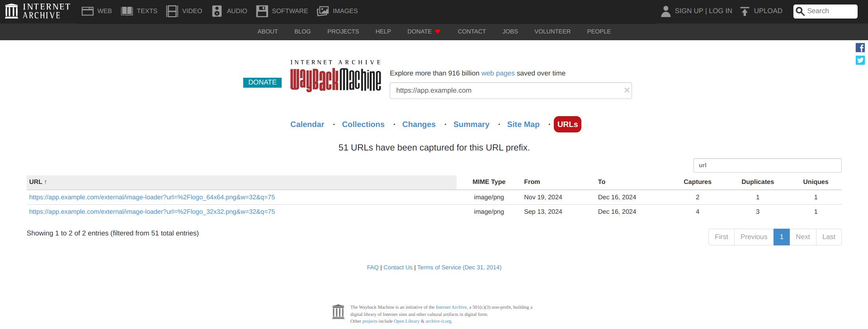The image size is (868, 329).
Task: Sort table by Uniques column
Action: click(816, 182)
